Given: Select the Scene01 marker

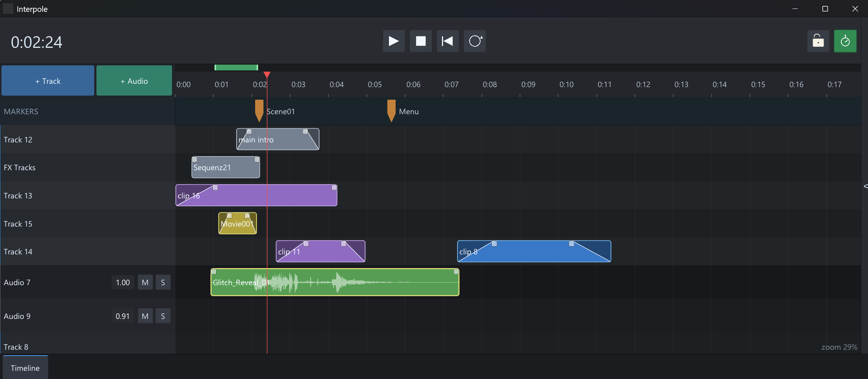Looking at the screenshot, I should click(x=259, y=111).
